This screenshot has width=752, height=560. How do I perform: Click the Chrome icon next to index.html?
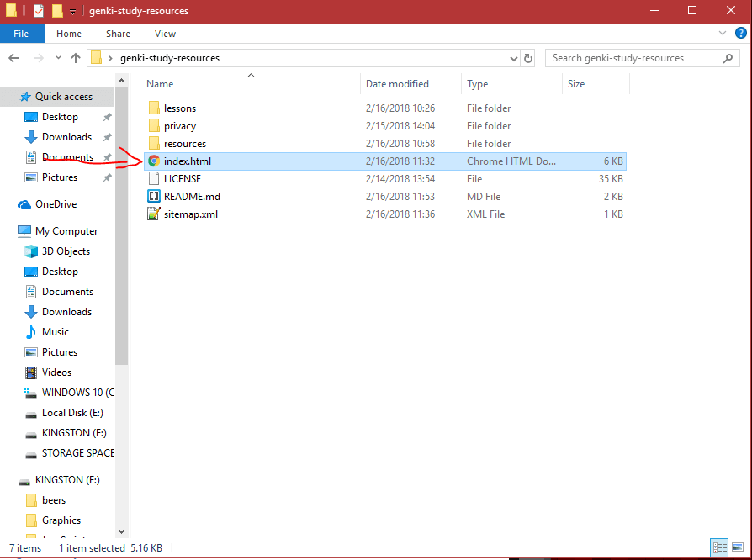[x=153, y=161]
